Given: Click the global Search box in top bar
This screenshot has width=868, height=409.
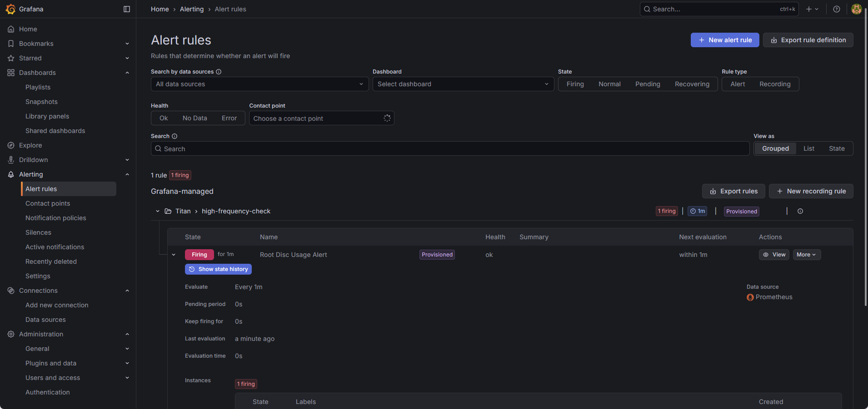Looking at the screenshot, I should pos(719,9).
